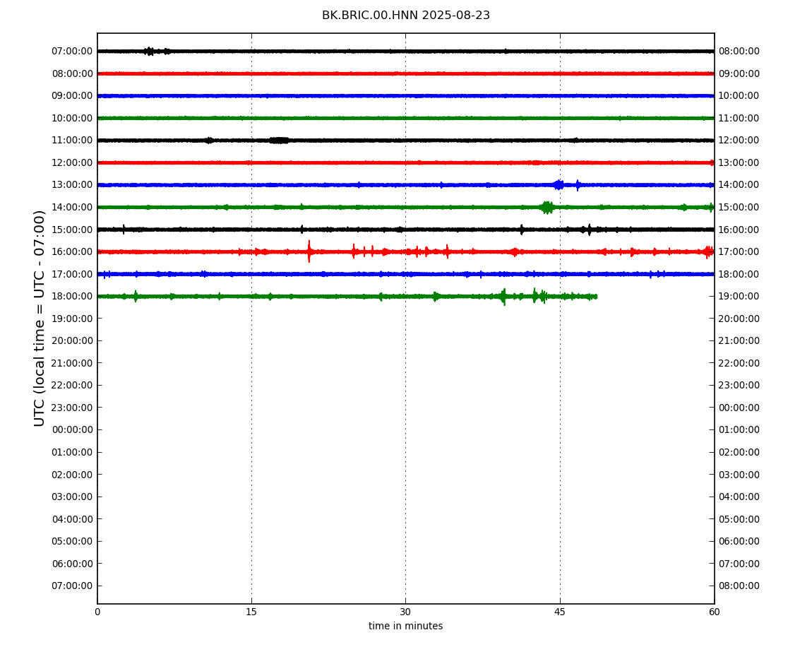Click the x-axis tick label 60
This screenshot has width=812, height=671.
point(714,612)
